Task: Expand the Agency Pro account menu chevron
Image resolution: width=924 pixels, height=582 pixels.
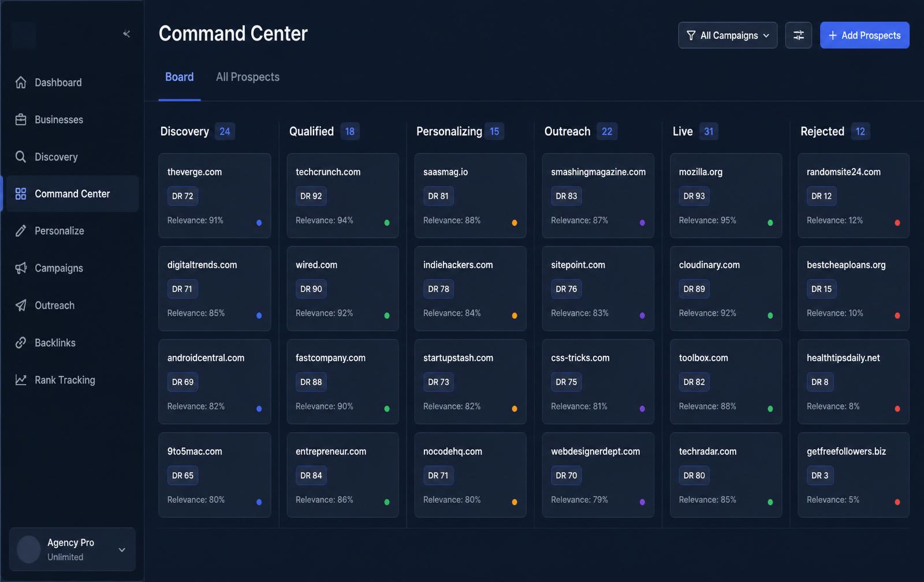Action: [x=122, y=550]
